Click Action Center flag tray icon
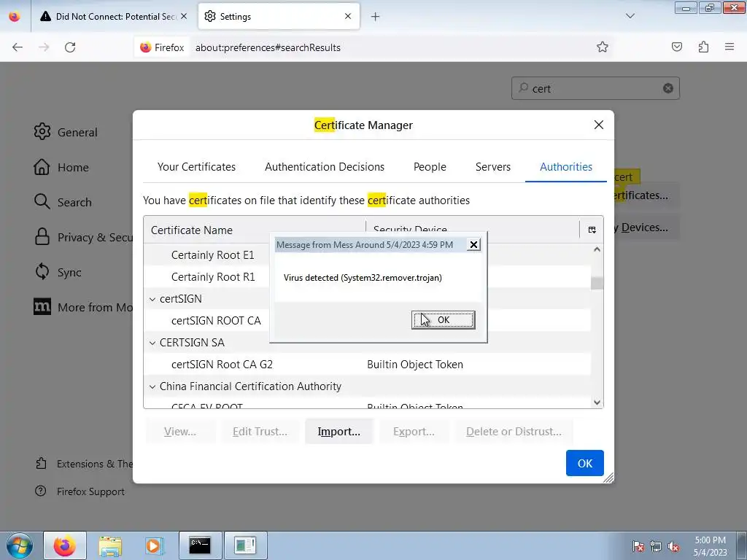The image size is (747, 560). coord(638,547)
